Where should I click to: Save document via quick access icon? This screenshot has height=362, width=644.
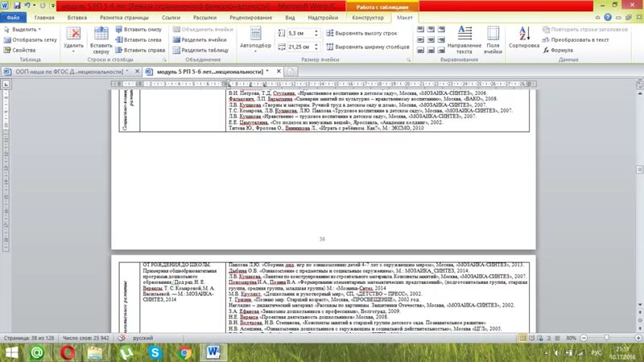[x=17, y=6]
